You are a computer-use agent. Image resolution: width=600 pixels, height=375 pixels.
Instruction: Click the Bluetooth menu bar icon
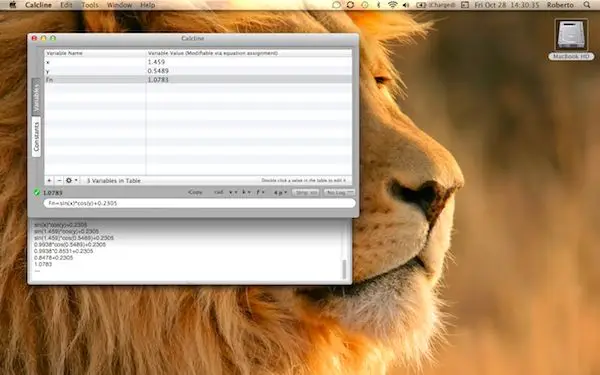tap(378, 5)
